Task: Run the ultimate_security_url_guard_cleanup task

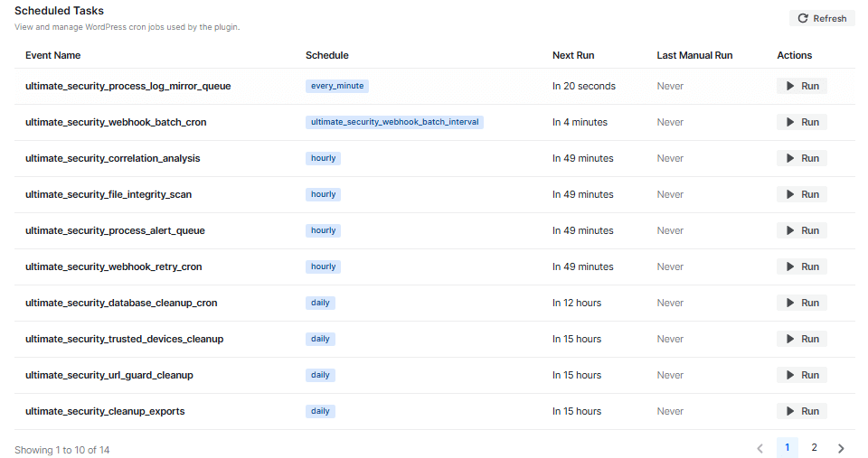Action: point(801,375)
